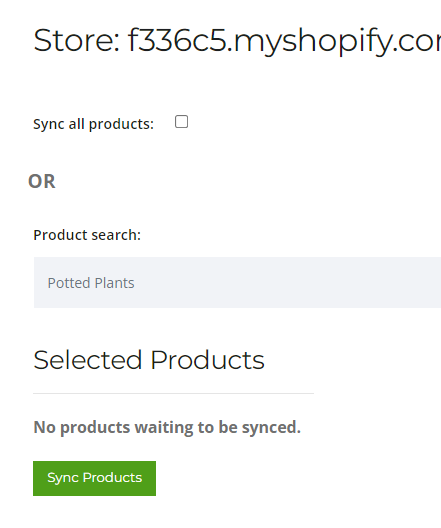The image size is (441, 528).
Task: Click the f336c5.myshopify store domain in title
Action: point(284,42)
